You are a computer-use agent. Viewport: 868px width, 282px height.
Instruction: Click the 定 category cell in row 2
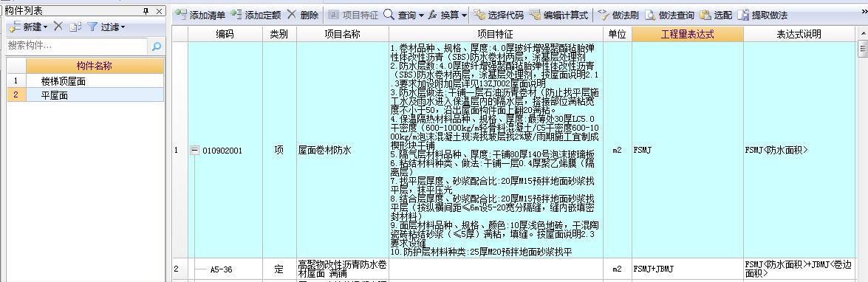pos(279,269)
